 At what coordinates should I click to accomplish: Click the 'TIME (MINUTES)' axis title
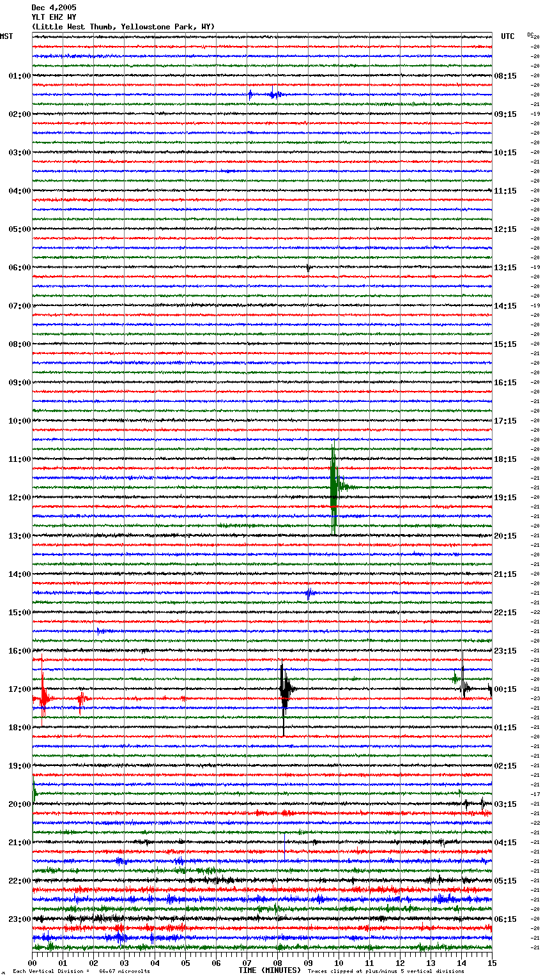click(270, 970)
